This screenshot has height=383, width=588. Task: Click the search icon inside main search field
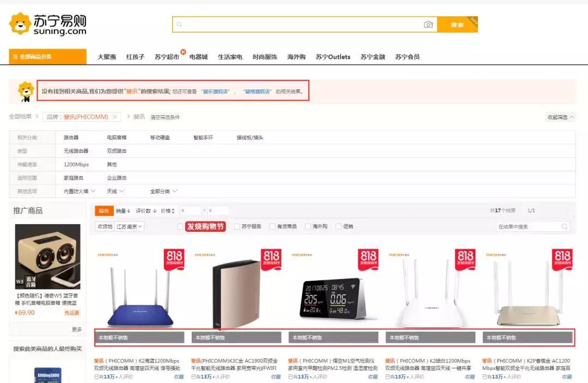point(180,24)
